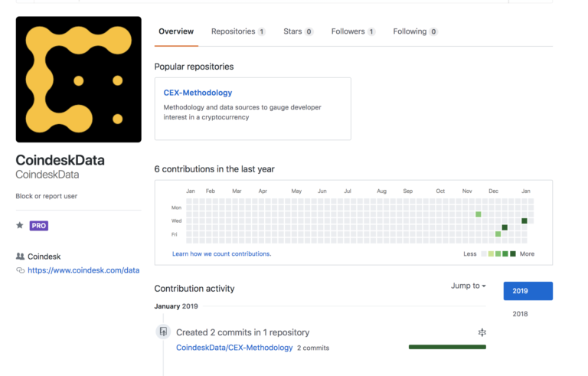This screenshot has width=588, height=376.
Task: Click the grey legend swatch next to Less
Action: coord(484,254)
